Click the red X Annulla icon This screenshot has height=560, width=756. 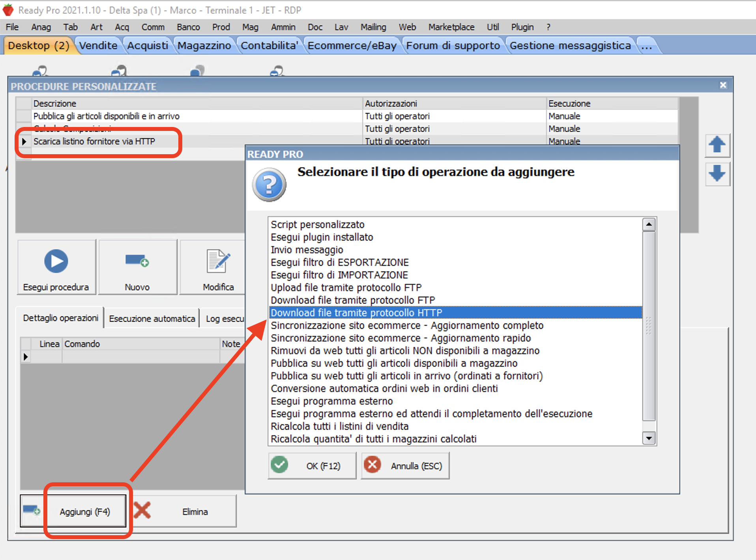(372, 465)
